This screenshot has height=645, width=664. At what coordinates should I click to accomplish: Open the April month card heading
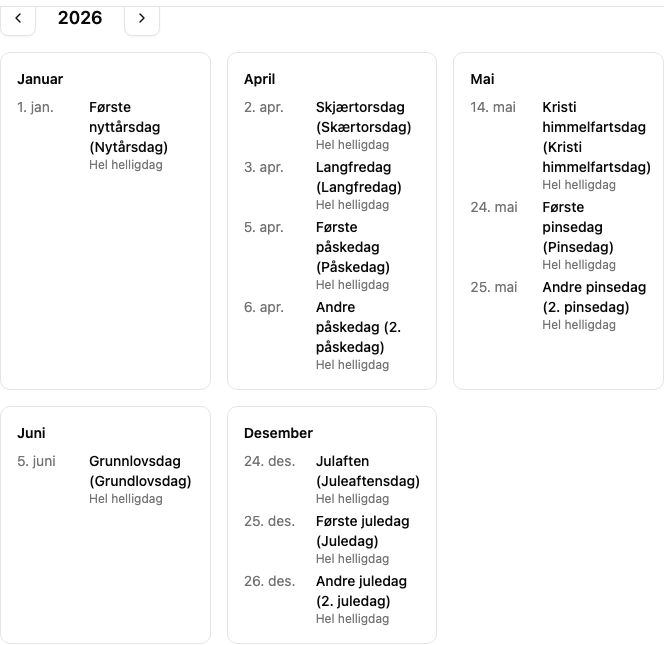[x=260, y=79]
